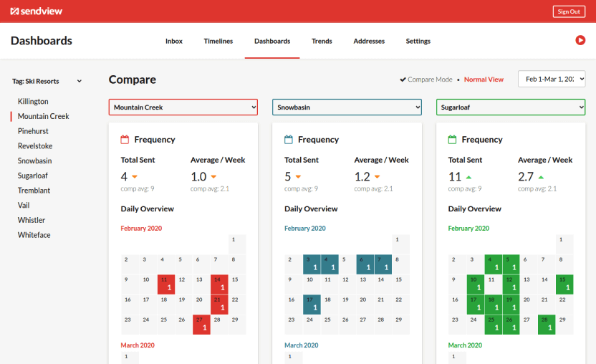Viewport: 596px width, 364px height.
Task: Go to the Timelines tab
Action: tap(218, 41)
